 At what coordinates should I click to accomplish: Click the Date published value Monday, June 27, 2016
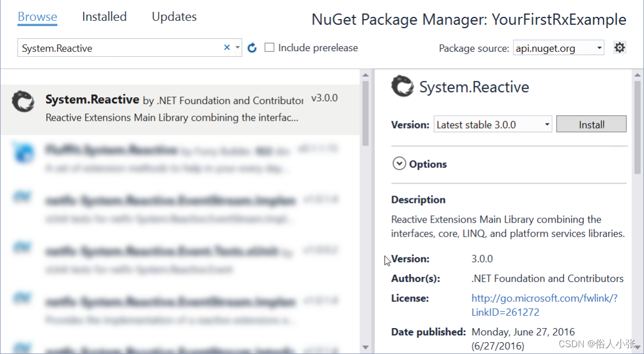click(x=523, y=339)
